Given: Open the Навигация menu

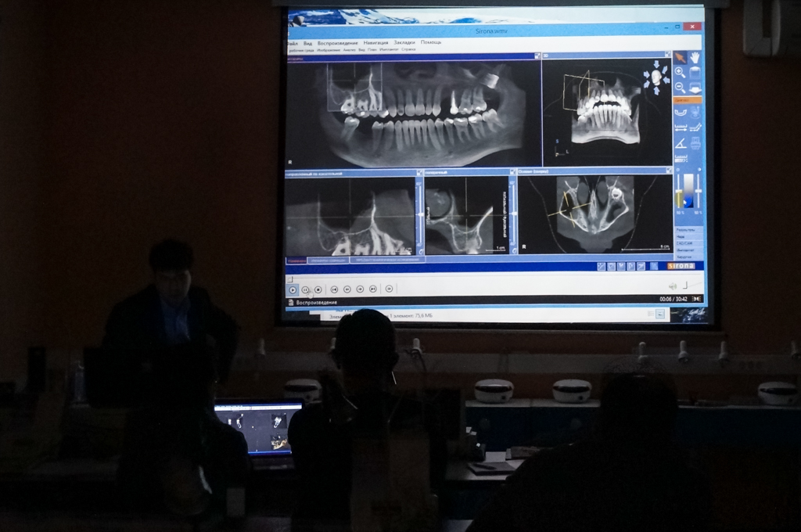Looking at the screenshot, I should 375,42.
